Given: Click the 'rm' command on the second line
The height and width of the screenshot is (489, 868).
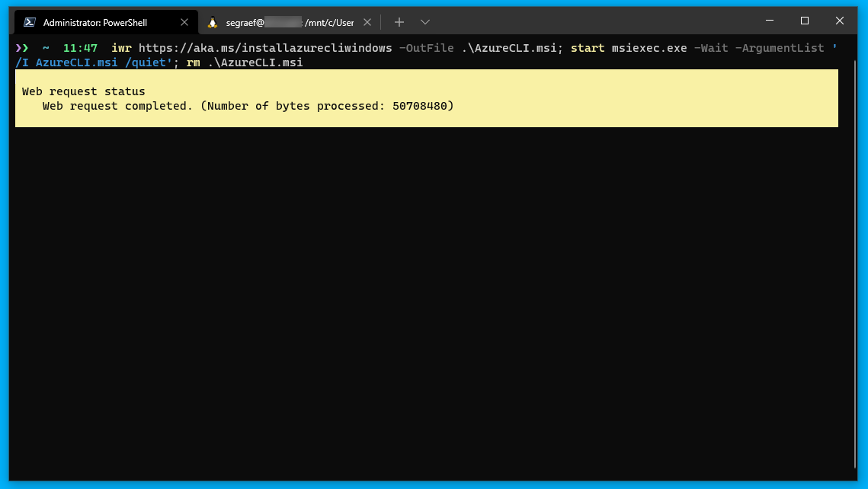Looking at the screenshot, I should coord(194,62).
